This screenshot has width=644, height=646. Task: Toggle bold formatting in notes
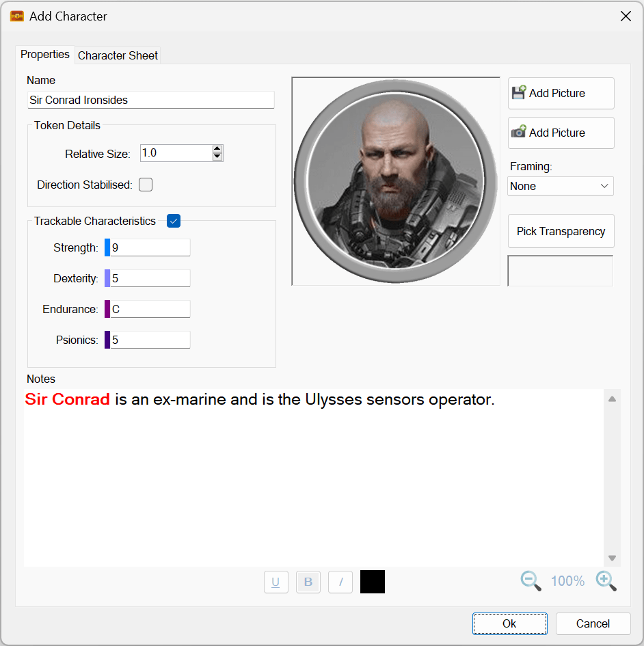(308, 582)
